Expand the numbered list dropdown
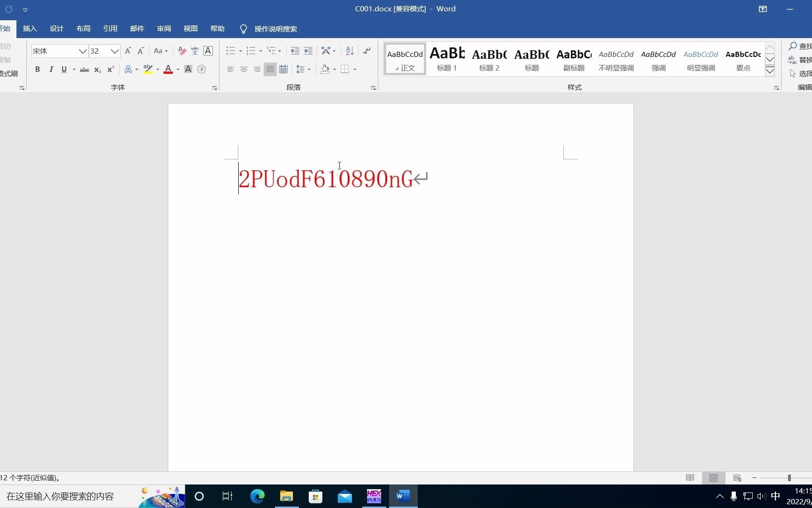This screenshot has height=508, width=812. coord(261,51)
